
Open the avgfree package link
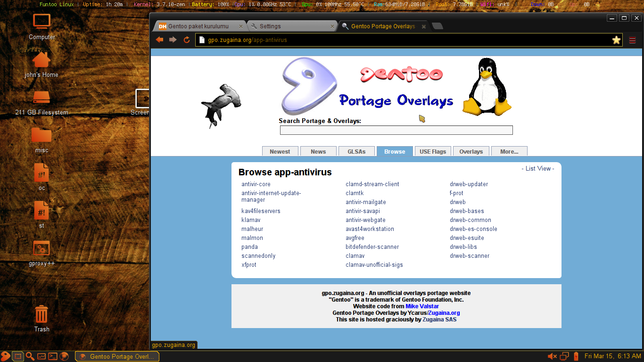coord(355,238)
